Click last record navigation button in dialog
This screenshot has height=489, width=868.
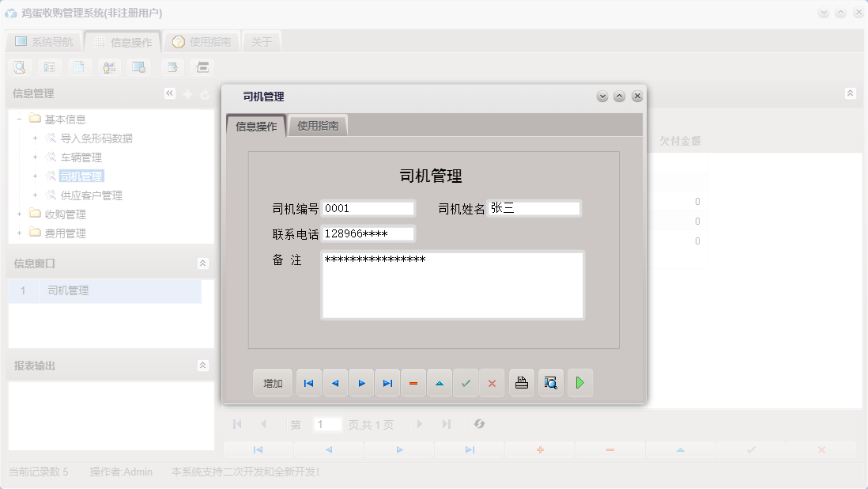(x=387, y=382)
